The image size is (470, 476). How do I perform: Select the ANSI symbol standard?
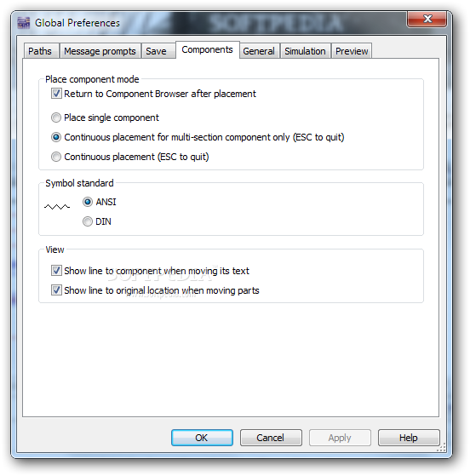click(x=88, y=202)
